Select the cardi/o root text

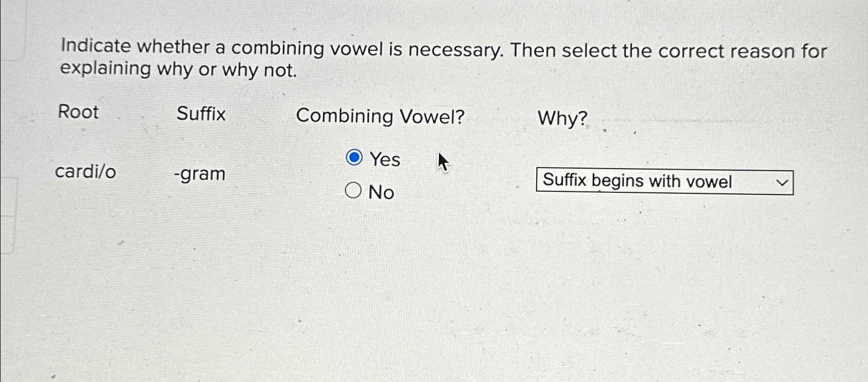86,173
